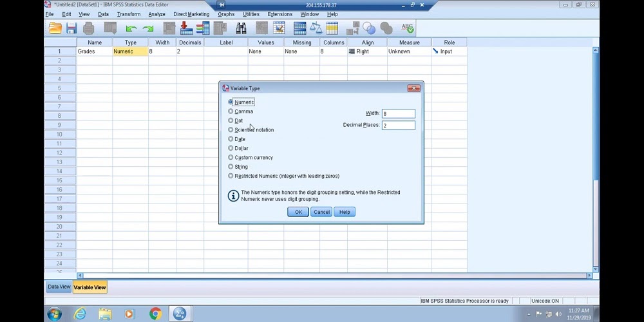Choose the String variable type option

tap(231, 167)
